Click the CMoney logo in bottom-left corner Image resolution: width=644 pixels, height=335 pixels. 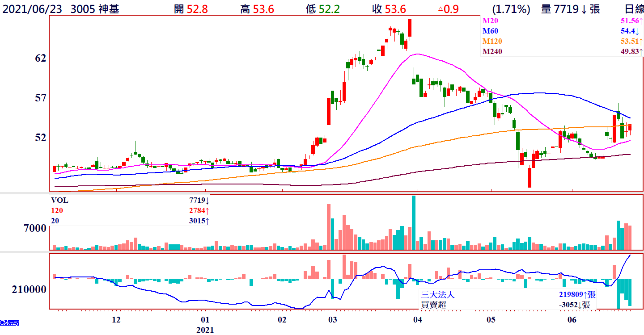9,322
